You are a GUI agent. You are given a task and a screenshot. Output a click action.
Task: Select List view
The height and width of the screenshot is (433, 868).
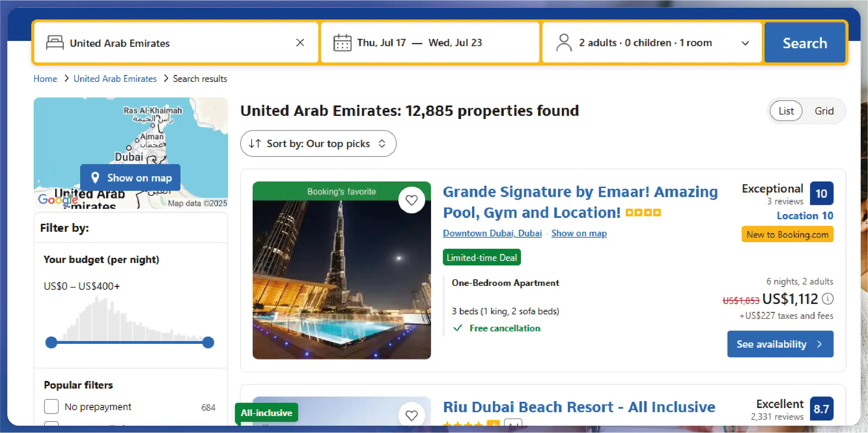786,111
